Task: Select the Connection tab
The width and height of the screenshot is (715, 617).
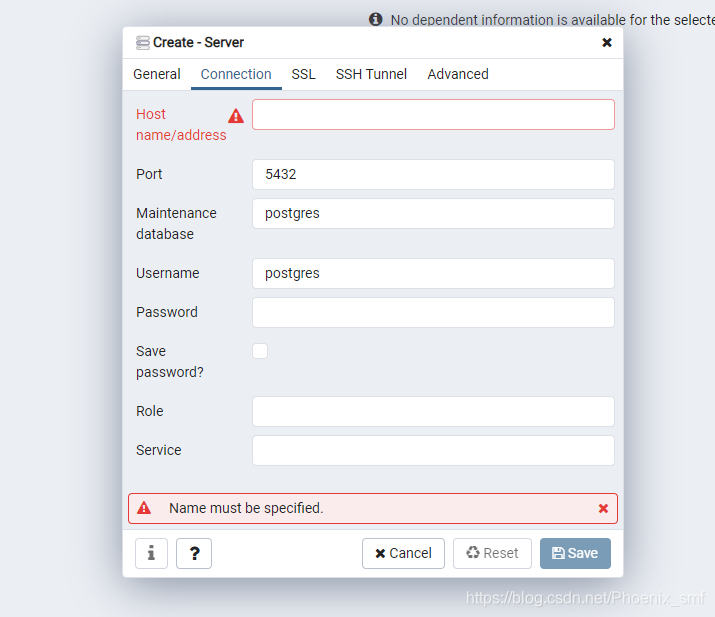Action: coord(236,74)
